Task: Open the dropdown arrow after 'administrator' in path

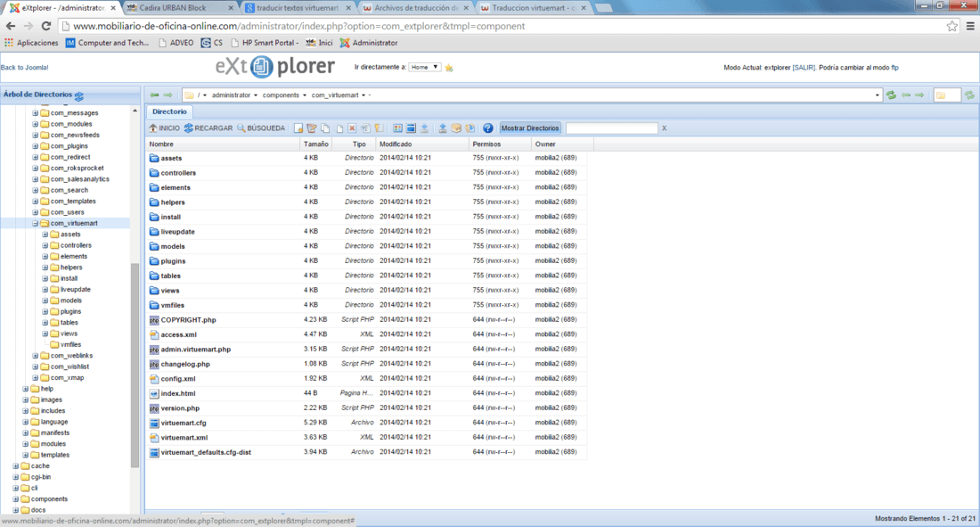Action: [255, 95]
